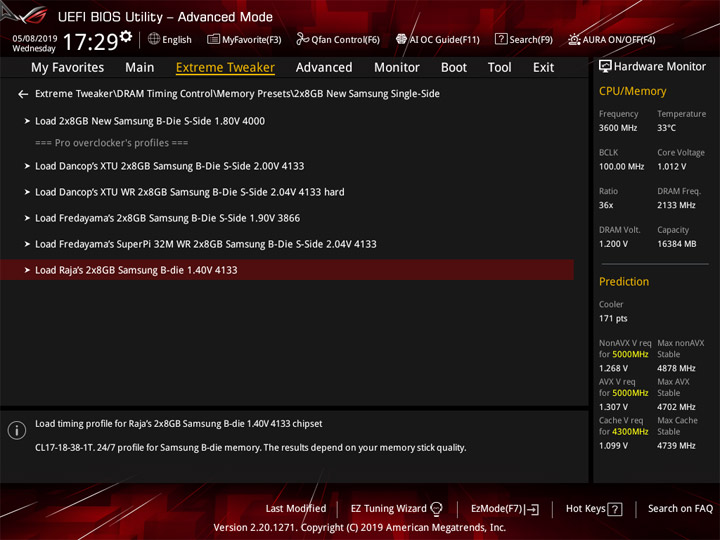Open Search on FAQ link
This screenshot has height=540, width=720.
pos(681,509)
